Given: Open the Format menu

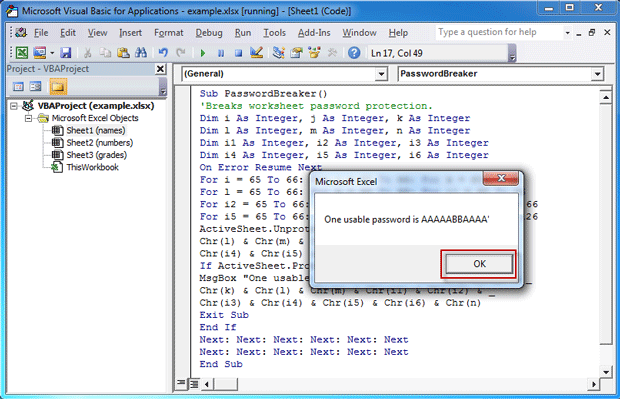Looking at the screenshot, I should pyautogui.click(x=169, y=33).
